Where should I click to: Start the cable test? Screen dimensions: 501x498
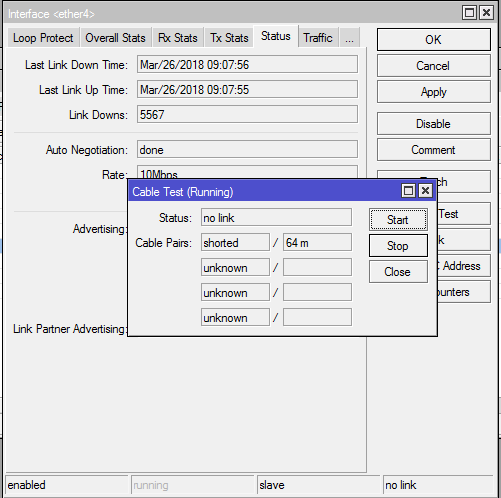(398, 220)
